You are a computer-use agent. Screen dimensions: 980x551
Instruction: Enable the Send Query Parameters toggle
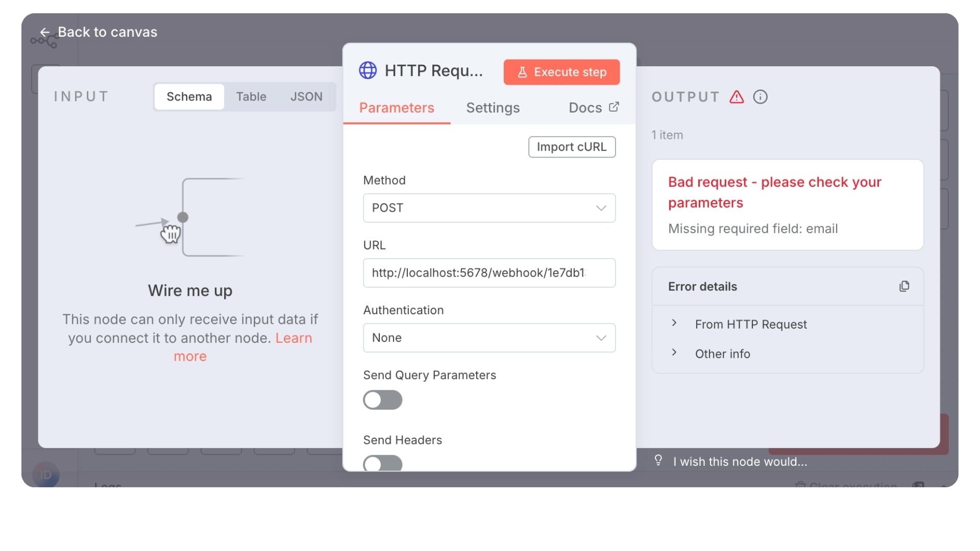382,400
